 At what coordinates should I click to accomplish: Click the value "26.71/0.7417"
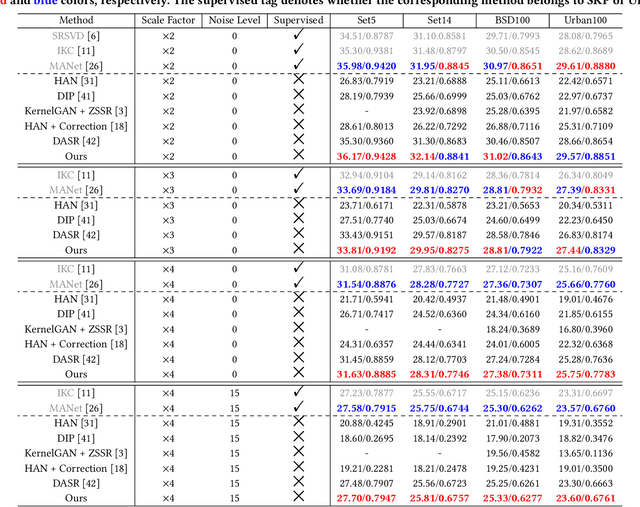(367, 314)
